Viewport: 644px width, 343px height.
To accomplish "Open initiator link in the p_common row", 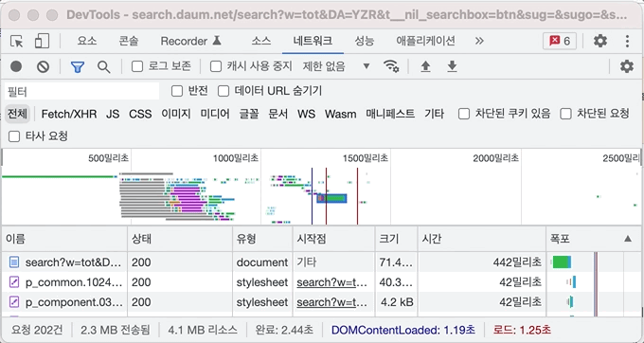I will (x=331, y=282).
